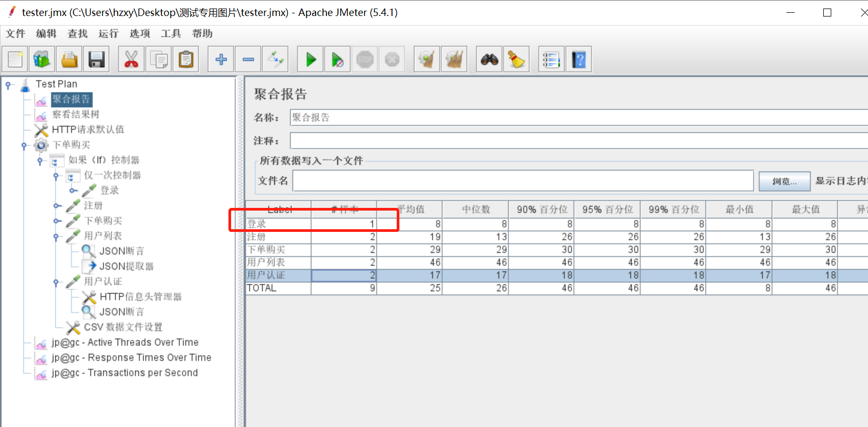Open the 帮助 menu
This screenshot has height=427, width=868.
pyautogui.click(x=202, y=34)
